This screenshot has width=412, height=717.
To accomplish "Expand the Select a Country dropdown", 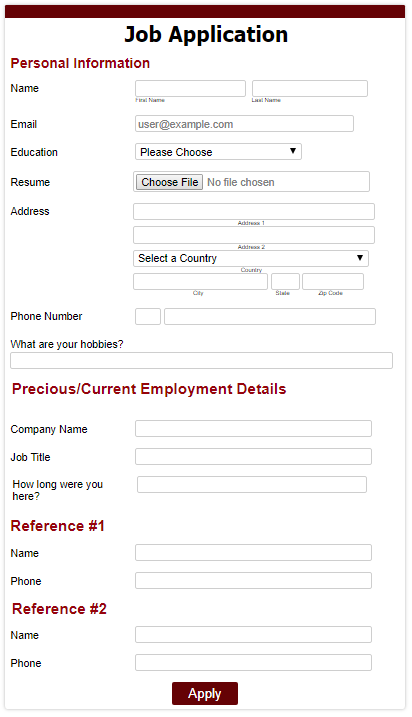I will (x=251, y=258).
